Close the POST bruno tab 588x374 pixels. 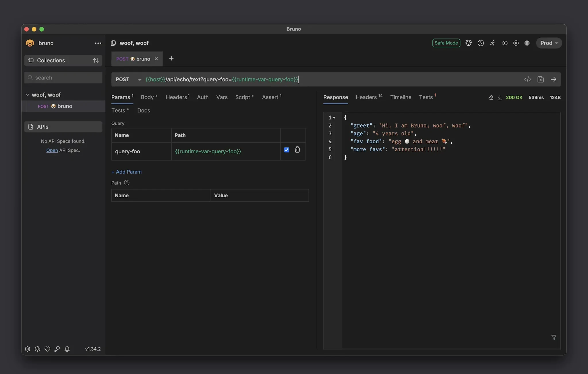(x=156, y=59)
